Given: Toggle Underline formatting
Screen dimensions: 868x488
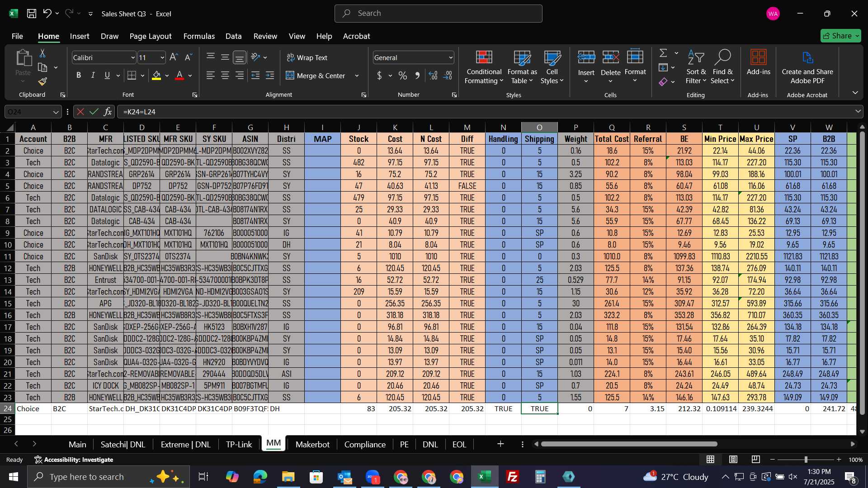Looking at the screenshot, I should tap(107, 75).
